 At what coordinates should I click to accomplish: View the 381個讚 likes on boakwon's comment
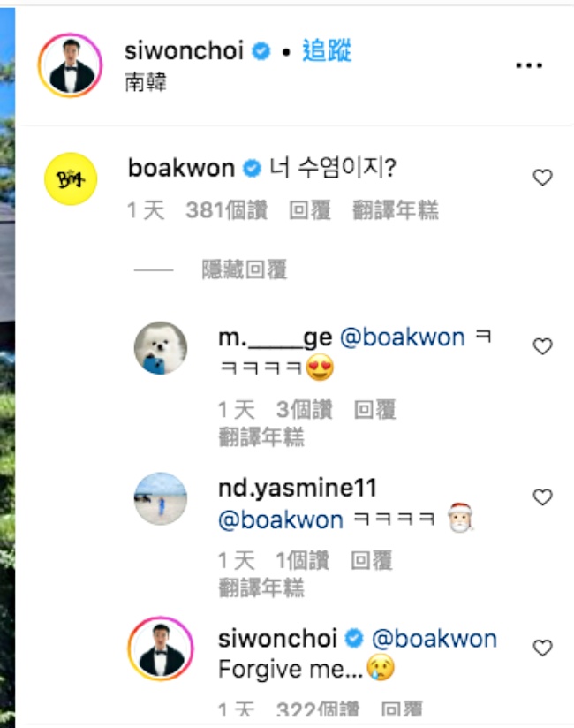pos(226,210)
